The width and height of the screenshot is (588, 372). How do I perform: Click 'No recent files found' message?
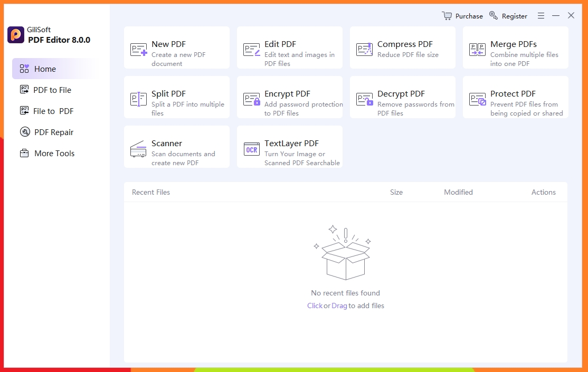click(x=345, y=293)
